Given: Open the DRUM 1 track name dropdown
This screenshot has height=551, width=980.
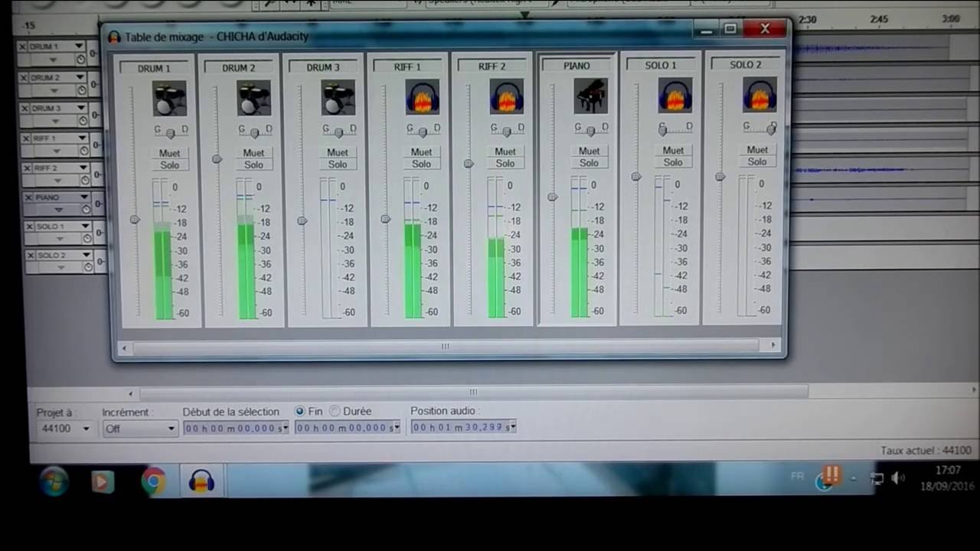Looking at the screenshot, I should pyautogui.click(x=78, y=46).
